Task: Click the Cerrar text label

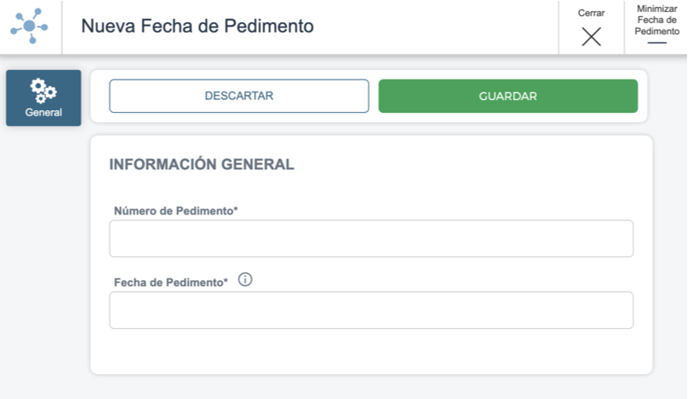Action: pyautogui.click(x=591, y=13)
